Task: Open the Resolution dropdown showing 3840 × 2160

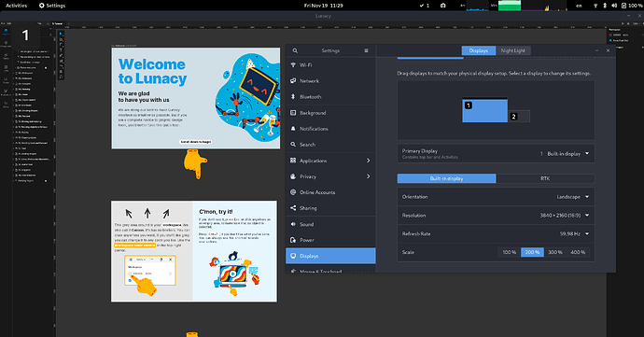Action: point(496,215)
